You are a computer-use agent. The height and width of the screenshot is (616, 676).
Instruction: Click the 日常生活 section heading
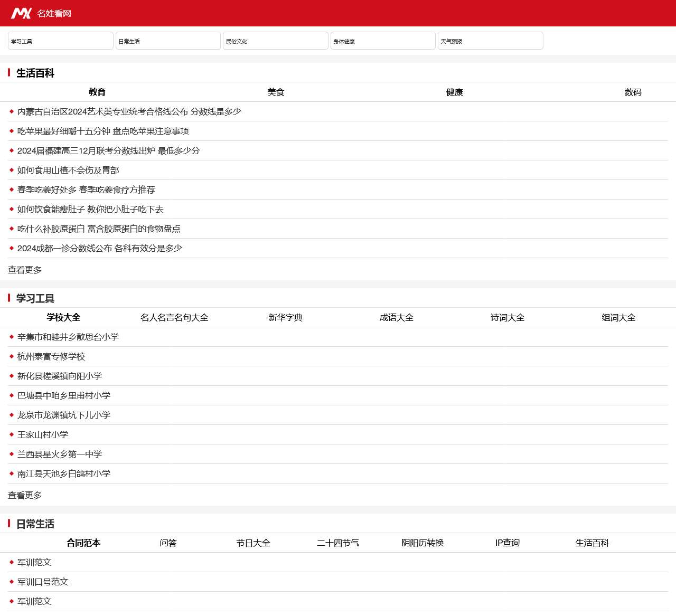click(x=35, y=524)
